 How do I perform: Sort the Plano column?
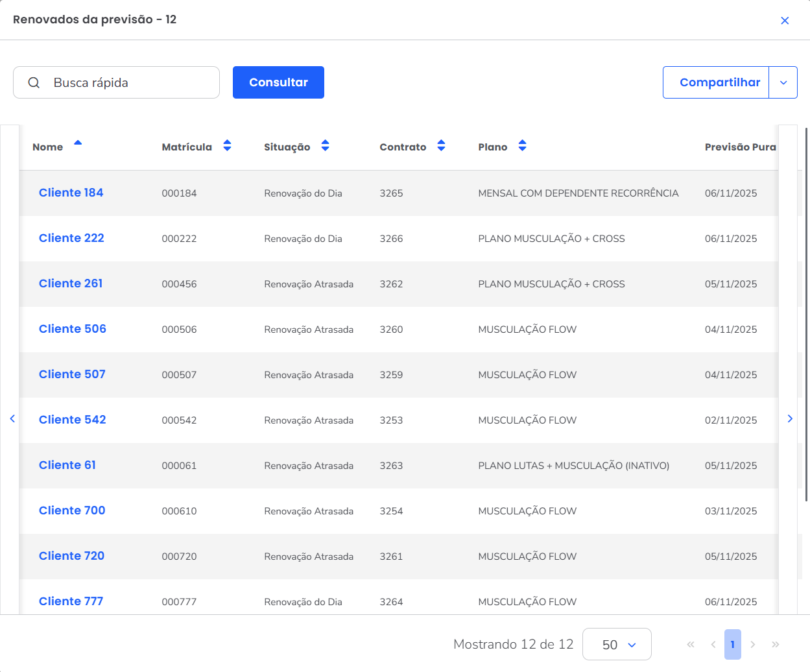pos(522,146)
